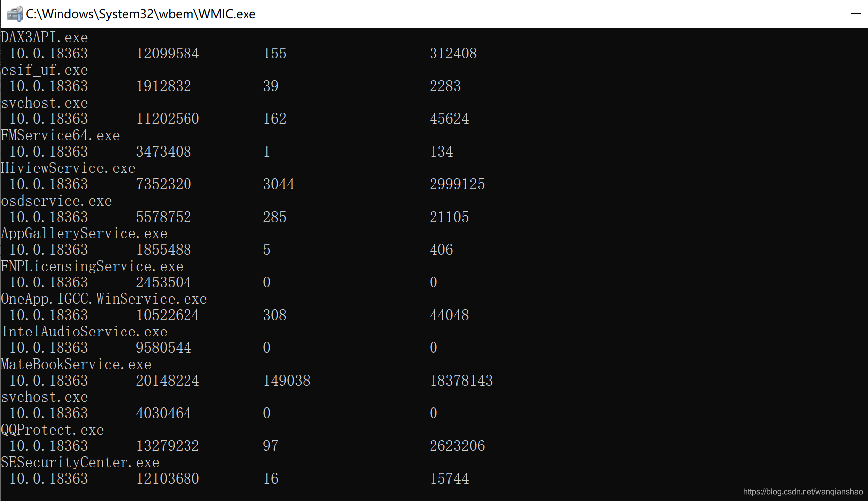Click the value 11202560
868x501 pixels.
pyautogui.click(x=168, y=119)
